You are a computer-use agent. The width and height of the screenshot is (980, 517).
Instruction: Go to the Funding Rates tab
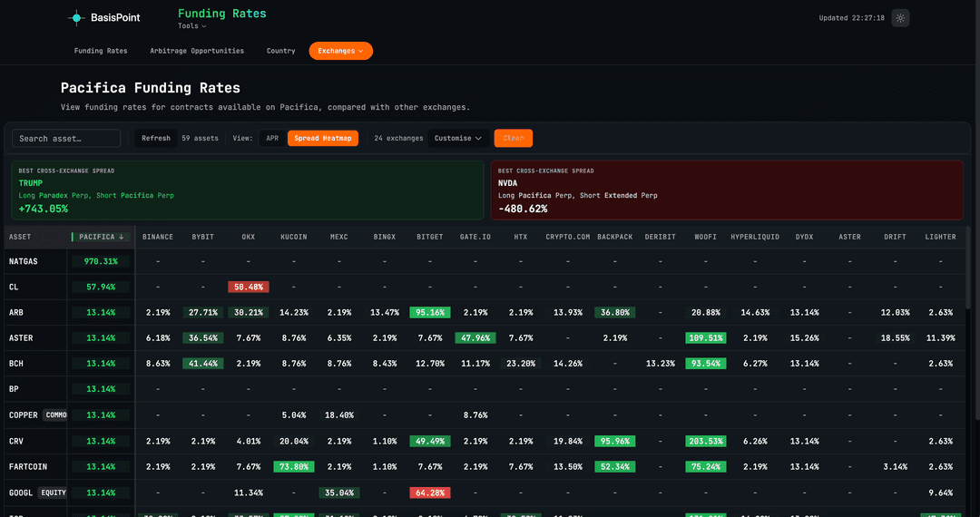pyautogui.click(x=101, y=51)
